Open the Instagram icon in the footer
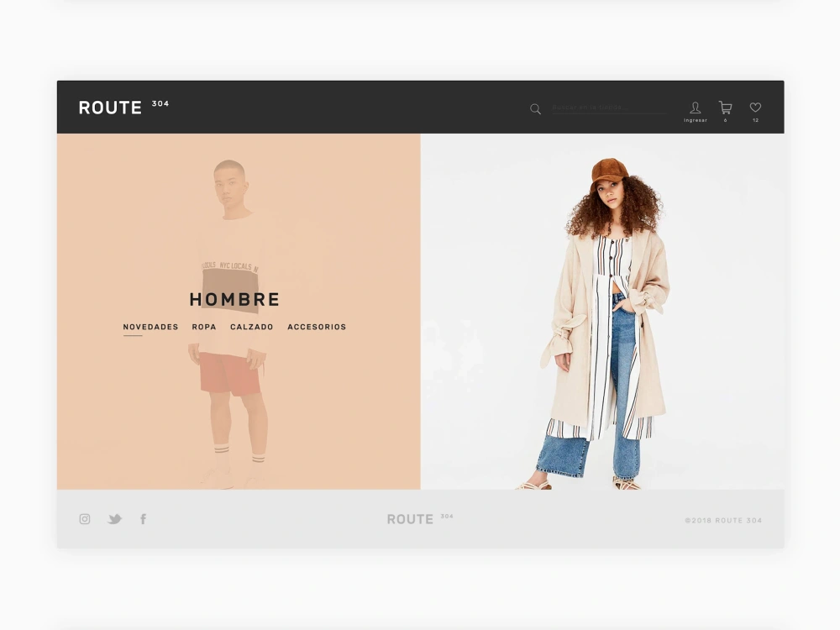Image resolution: width=840 pixels, height=630 pixels. (x=85, y=518)
